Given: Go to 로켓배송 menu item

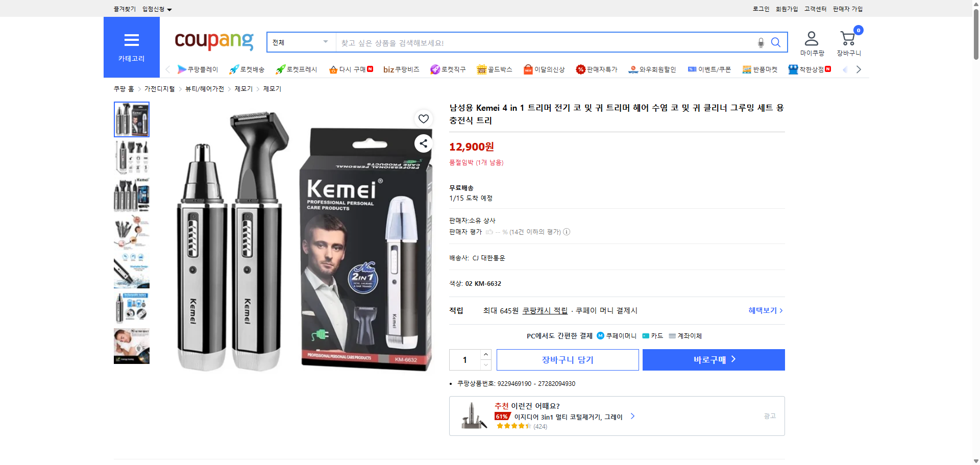Looking at the screenshot, I should click(x=248, y=69).
